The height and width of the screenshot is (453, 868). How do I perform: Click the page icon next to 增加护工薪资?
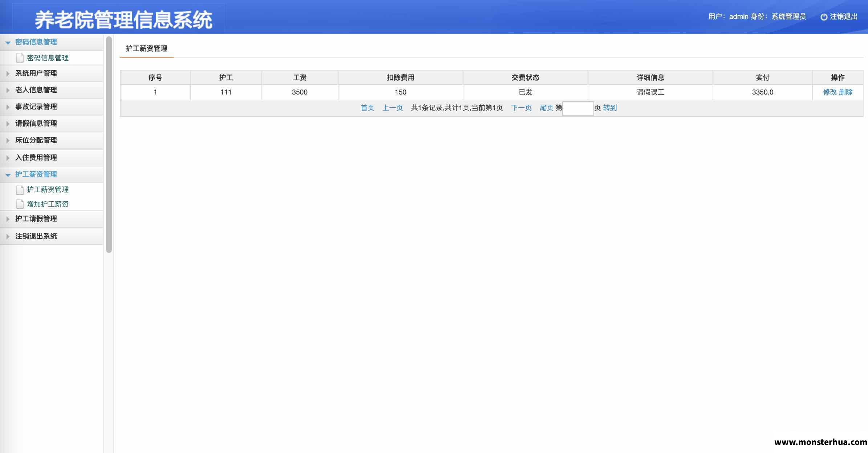click(x=20, y=204)
